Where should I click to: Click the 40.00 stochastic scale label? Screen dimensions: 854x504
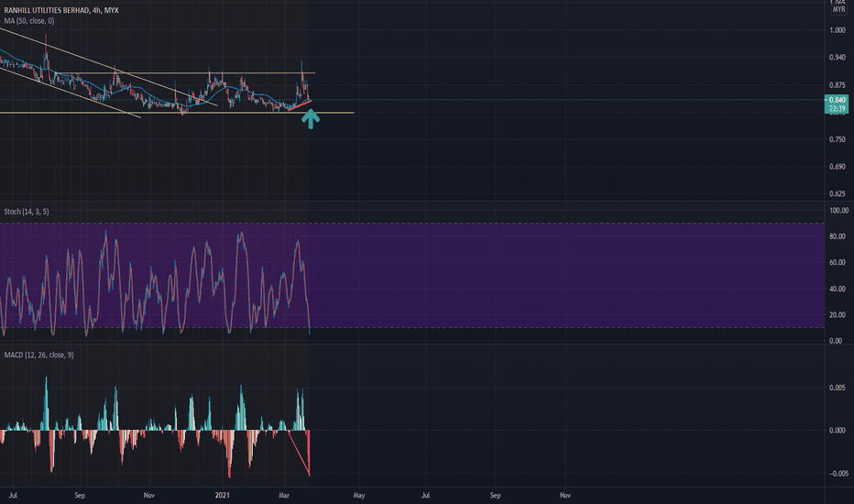point(838,289)
